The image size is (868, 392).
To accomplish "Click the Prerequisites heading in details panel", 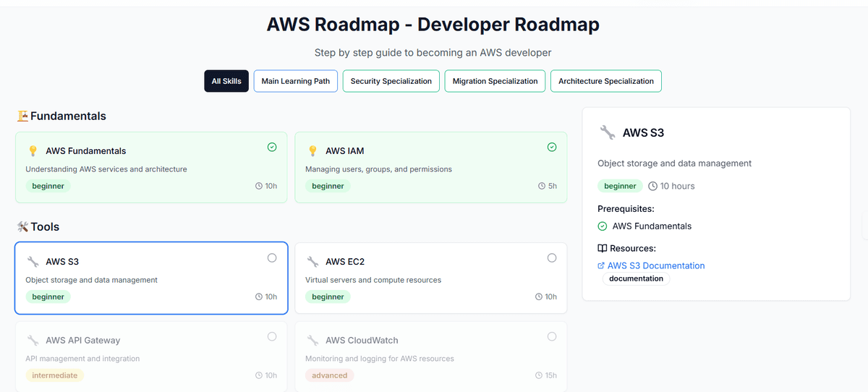I will point(626,209).
